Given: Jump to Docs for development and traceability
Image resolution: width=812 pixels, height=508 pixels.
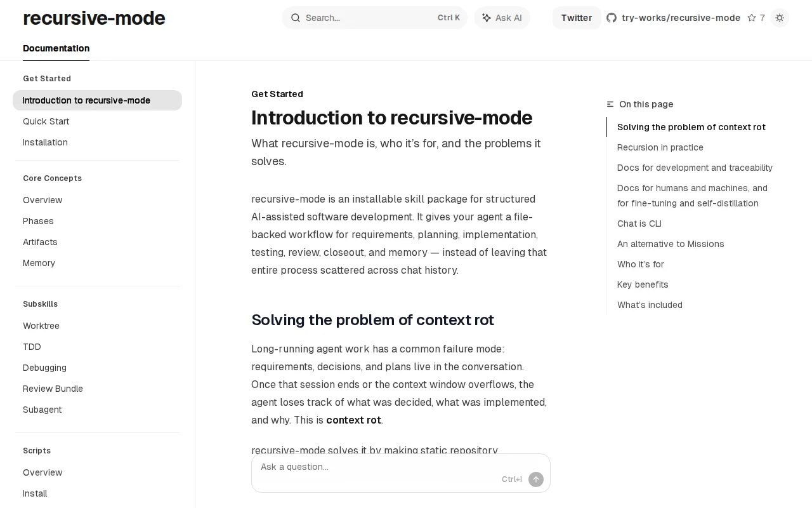Looking at the screenshot, I should [695, 168].
